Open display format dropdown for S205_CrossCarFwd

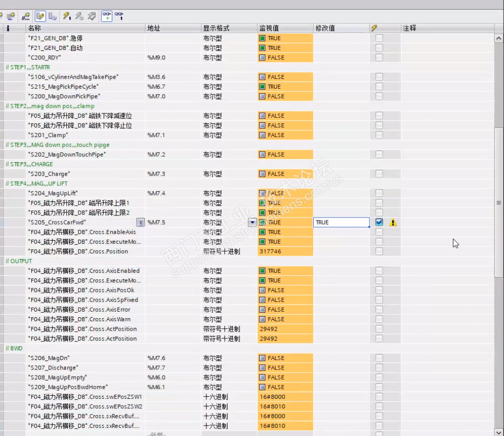coord(252,223)
